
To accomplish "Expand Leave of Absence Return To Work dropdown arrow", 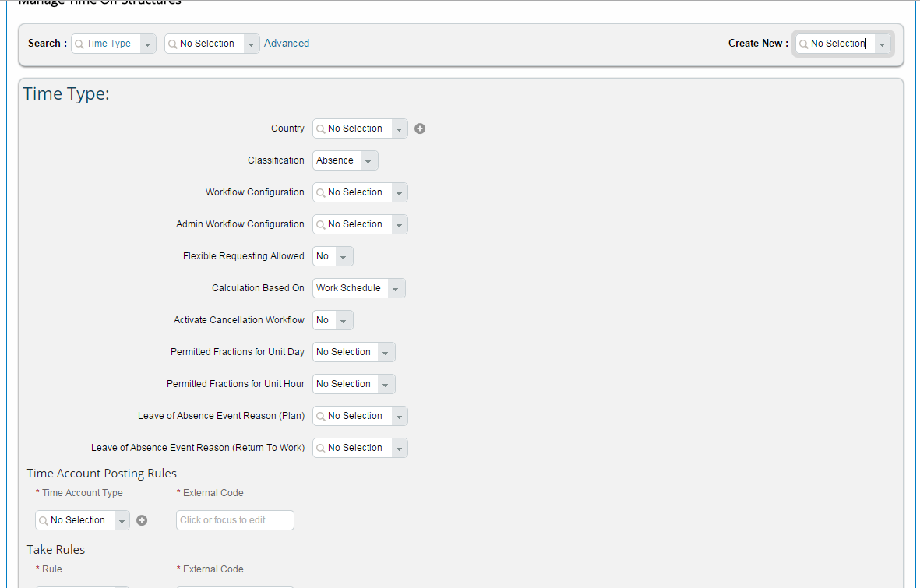I will click(x=400, y=449).
